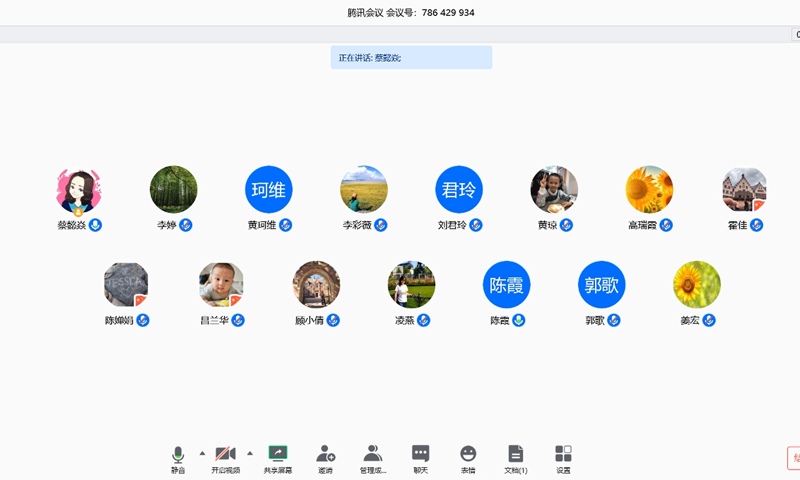
Task: Select the 君玲 avatar for 刘君玲
Action: pyautogui.click(x=459, y=189)
